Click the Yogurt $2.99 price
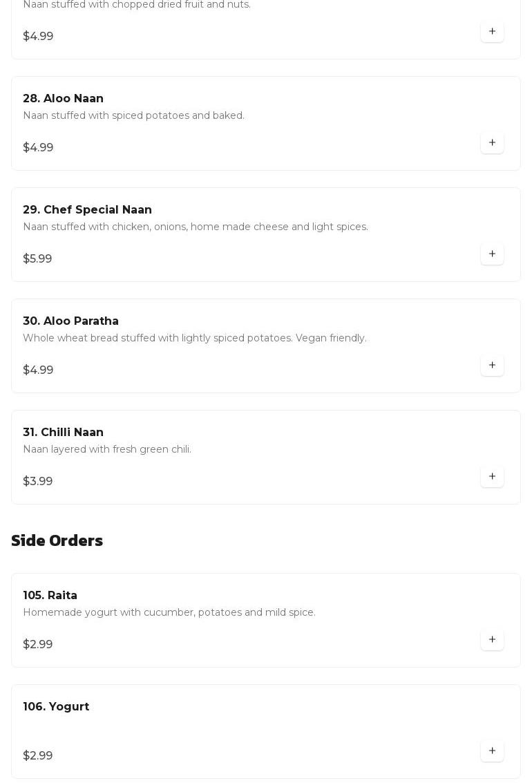The width and height of the screenshot is (532, 783). pyautogui.click(x=38, y=755)
